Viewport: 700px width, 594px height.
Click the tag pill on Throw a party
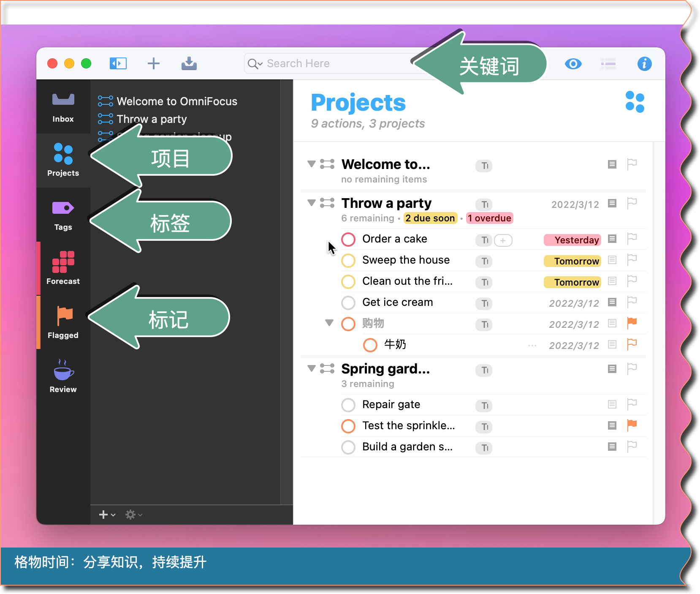click(x=484, y=205)
